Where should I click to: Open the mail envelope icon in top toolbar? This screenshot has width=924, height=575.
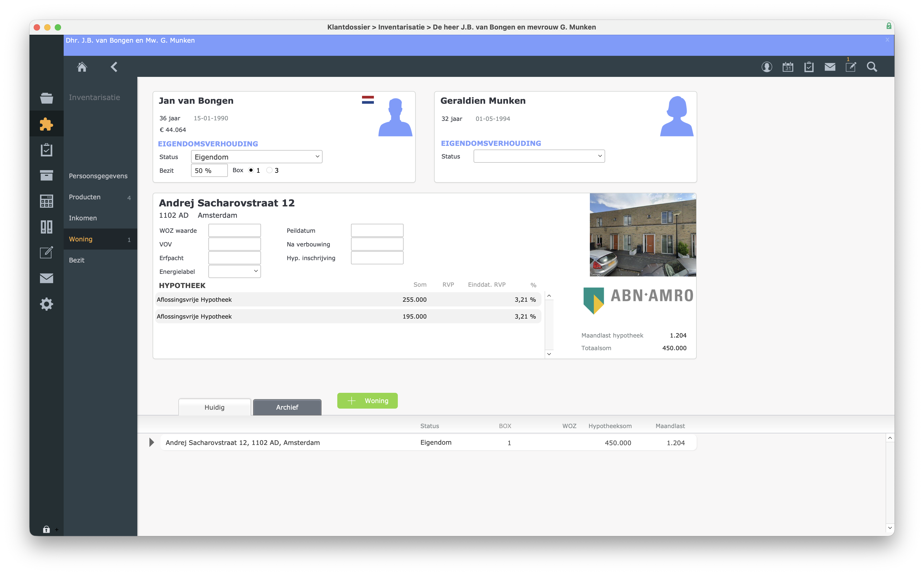pos(830,67)
